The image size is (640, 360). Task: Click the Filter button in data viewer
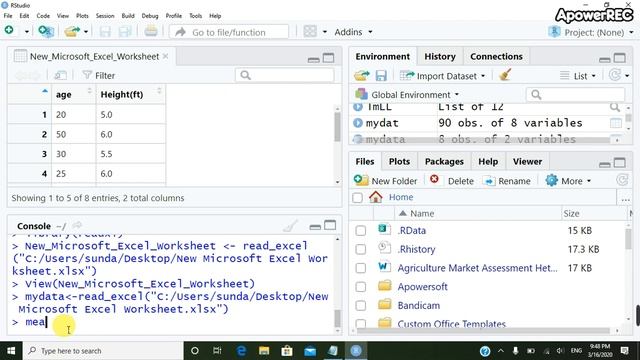(x=99, y=76)
